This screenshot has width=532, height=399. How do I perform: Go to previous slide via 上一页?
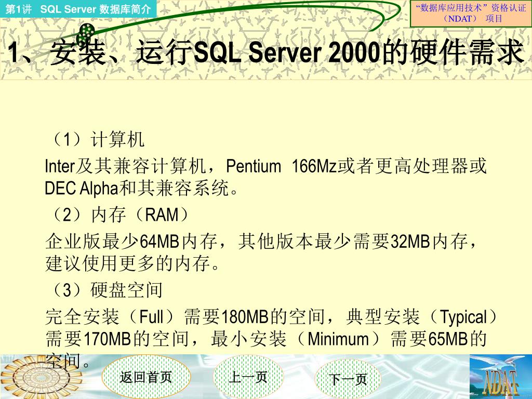pyautogui.click(x=248, y=377)
